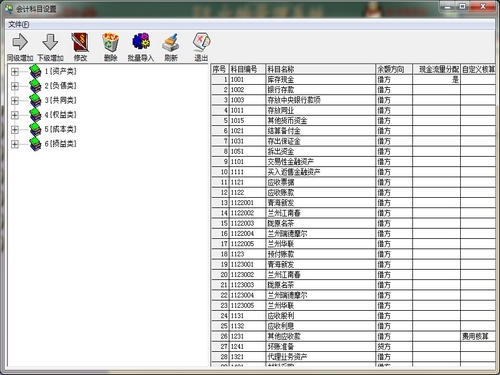Viewport: 500px width, 375px height.
Task: Select tree item label 6[损益类]
Action: point(61,144)
